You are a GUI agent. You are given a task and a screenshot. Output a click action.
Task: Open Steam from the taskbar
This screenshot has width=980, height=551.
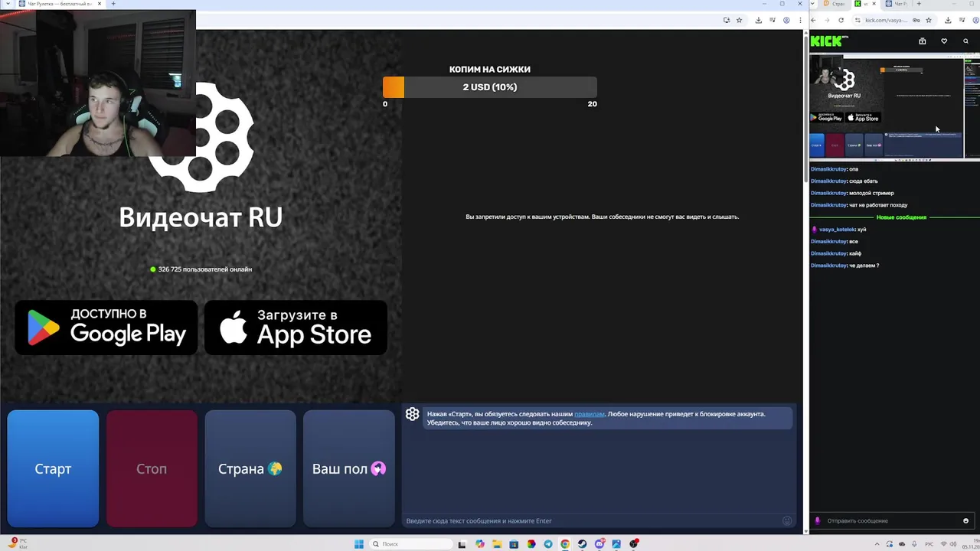point(582,544)
